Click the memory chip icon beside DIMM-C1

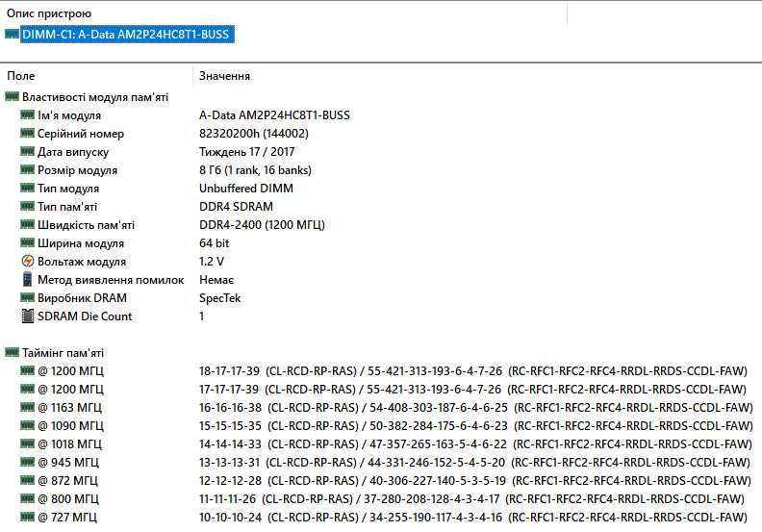click(12, 34)
